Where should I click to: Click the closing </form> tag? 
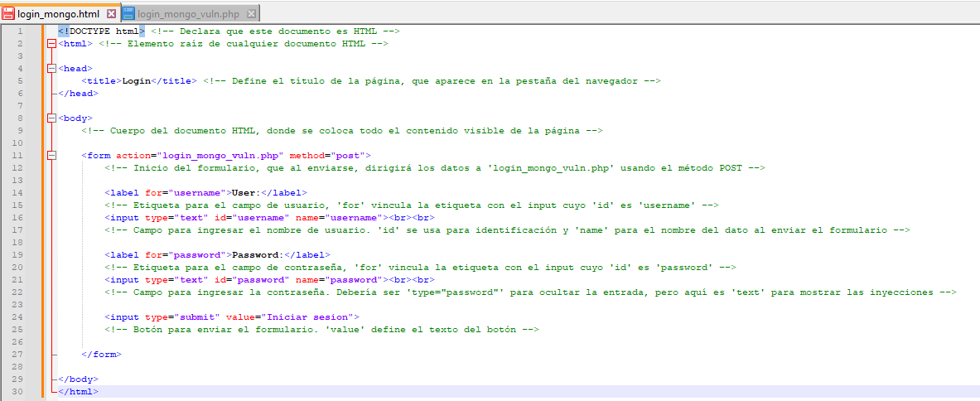101,354
